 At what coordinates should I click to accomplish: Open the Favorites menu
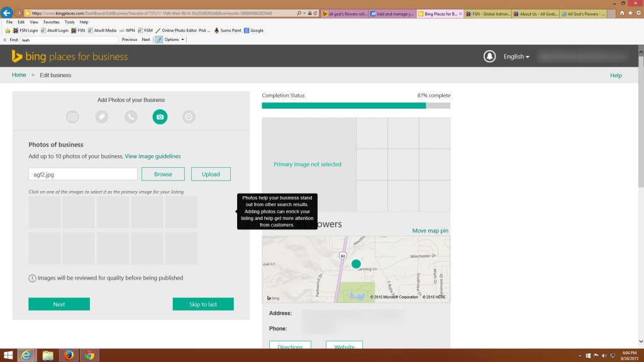[x=52, y=22]
